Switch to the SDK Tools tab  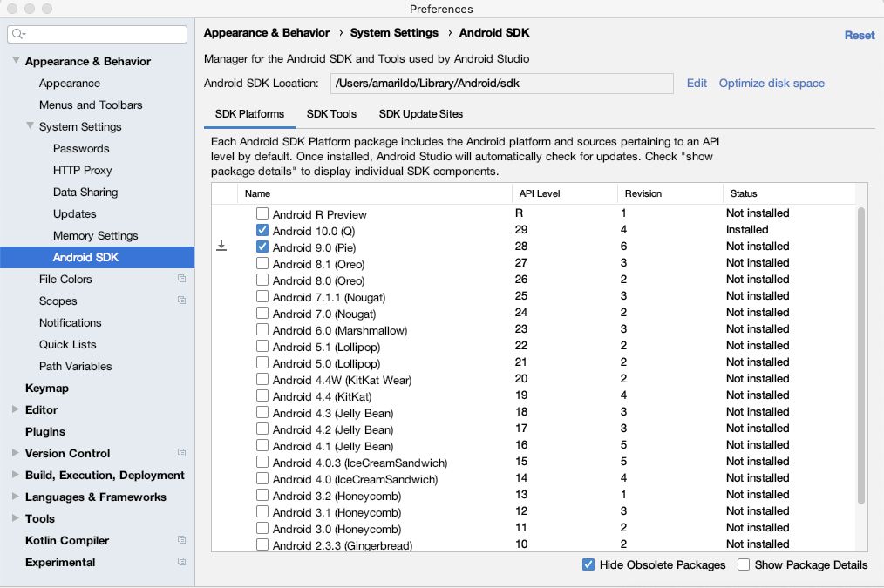pos(331,114)
